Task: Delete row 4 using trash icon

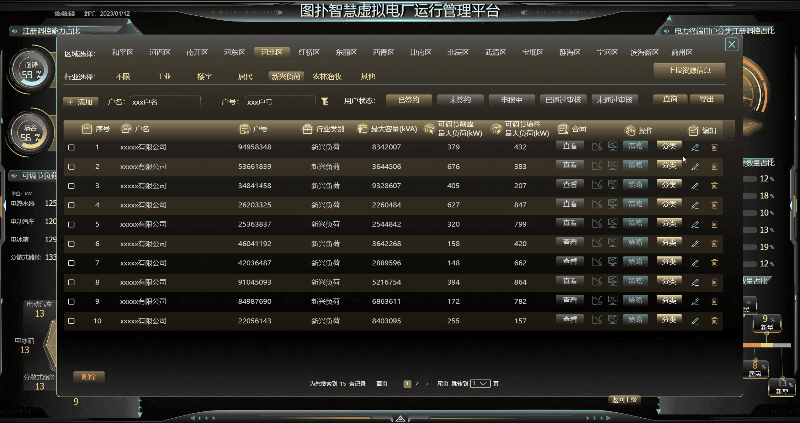Action: coord(714,205)
